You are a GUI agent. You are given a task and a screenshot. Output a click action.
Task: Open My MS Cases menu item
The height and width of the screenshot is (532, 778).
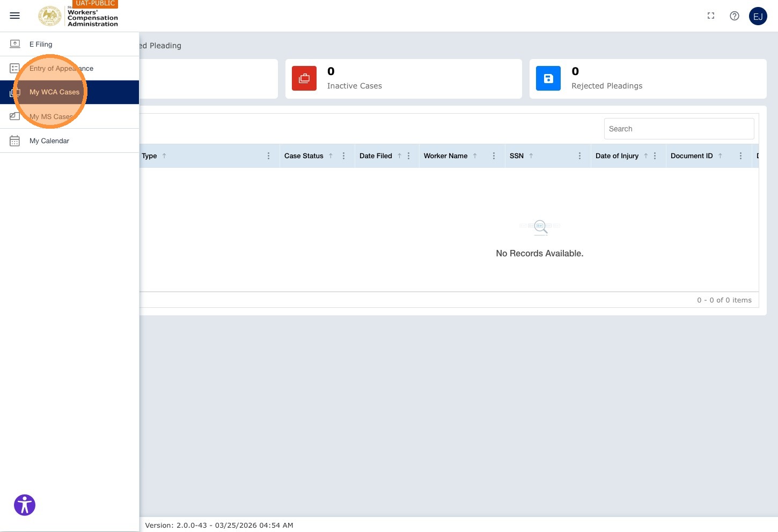(69, 116)
